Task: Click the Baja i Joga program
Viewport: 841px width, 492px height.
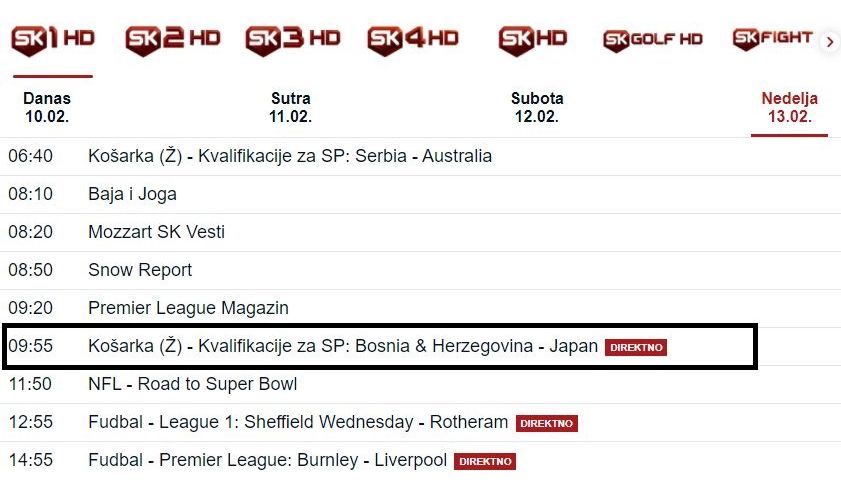Action: pyautogui.click(x=132, y=194)
